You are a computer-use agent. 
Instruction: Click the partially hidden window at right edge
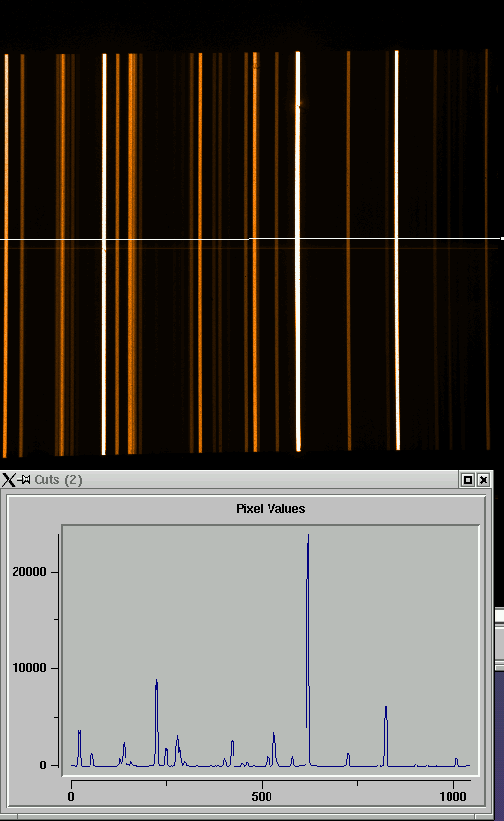pyautogui.click(x=499, y=712)
